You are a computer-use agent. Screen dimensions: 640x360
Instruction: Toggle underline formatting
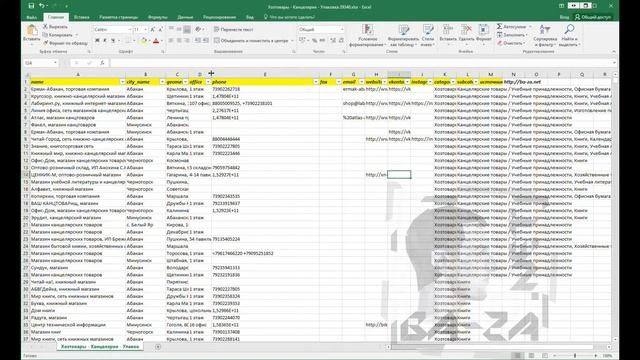pos(113,40)
